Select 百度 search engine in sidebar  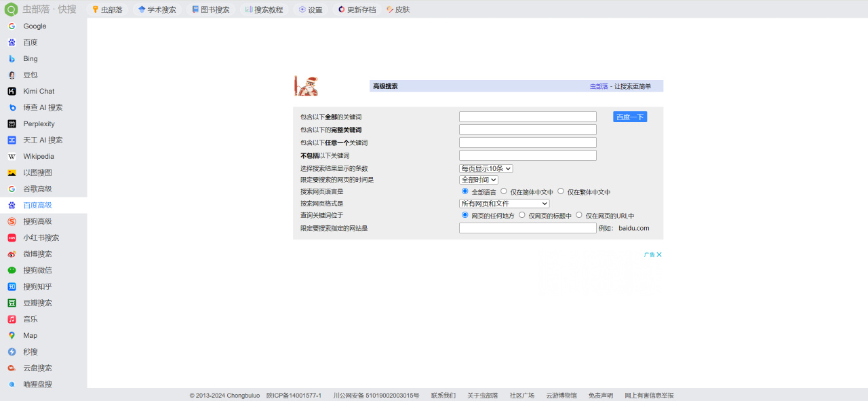coord(43,42)
